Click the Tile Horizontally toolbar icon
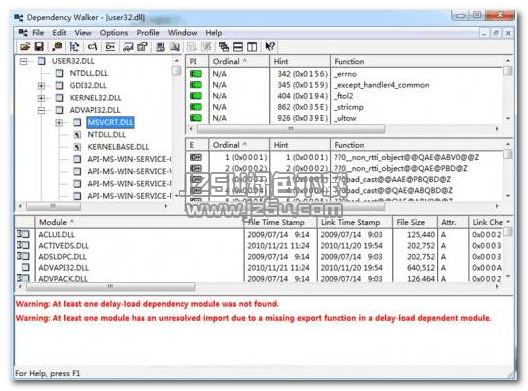This screenshot has height=391, width=528. 238,47
